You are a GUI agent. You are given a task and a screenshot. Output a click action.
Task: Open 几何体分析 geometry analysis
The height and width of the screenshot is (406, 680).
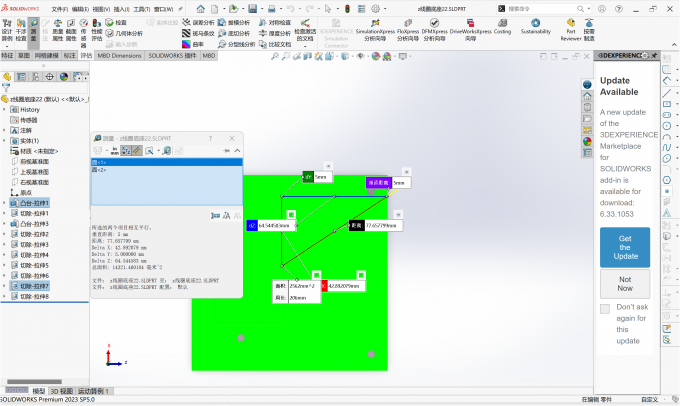[x=124, y=33]
